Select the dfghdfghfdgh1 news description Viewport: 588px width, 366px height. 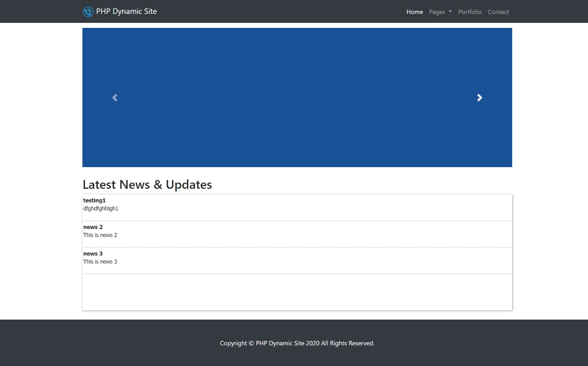point(101,209)
